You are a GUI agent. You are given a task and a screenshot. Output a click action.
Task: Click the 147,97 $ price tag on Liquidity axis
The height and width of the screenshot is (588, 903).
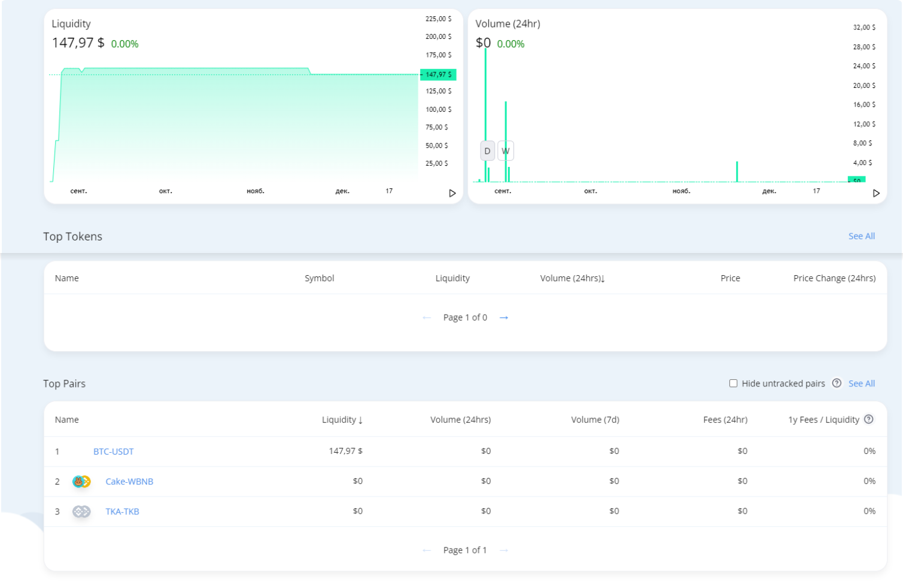439,75
